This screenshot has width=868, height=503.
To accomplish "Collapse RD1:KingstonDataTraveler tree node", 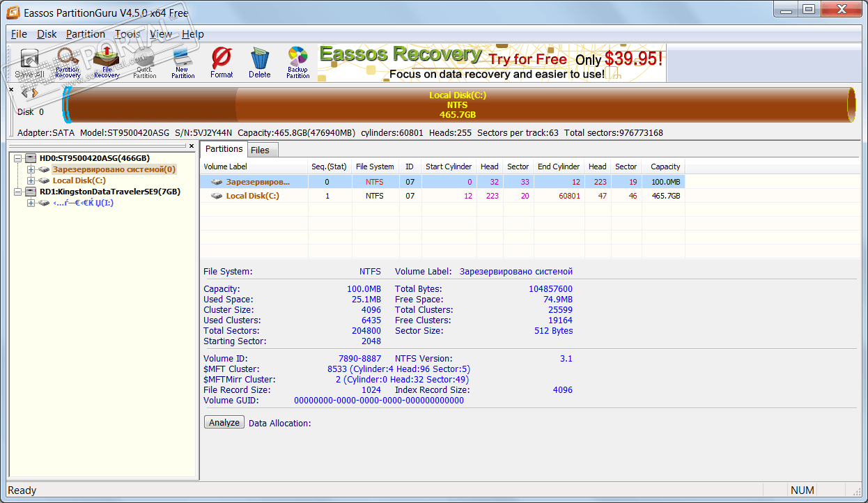I will click(18, 192).
